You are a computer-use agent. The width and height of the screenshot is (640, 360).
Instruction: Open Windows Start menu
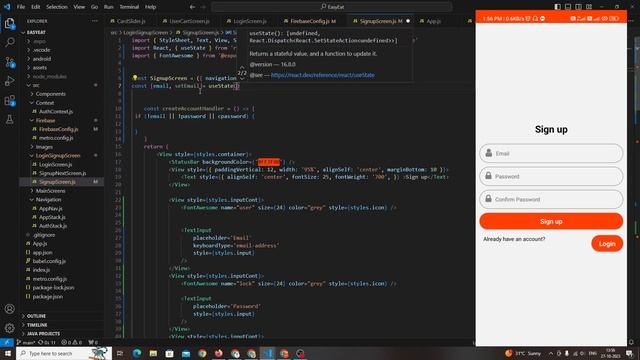(7, 353)
